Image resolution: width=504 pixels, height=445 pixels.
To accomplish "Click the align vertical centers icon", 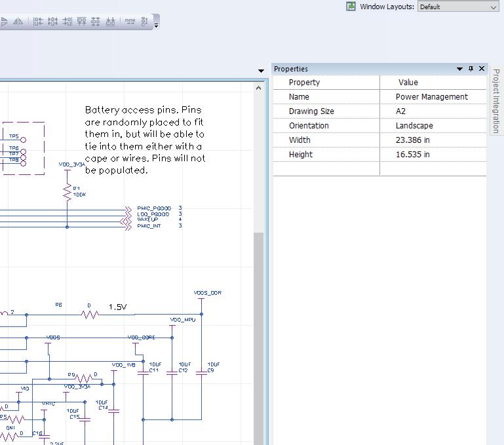I will (96, 22).
